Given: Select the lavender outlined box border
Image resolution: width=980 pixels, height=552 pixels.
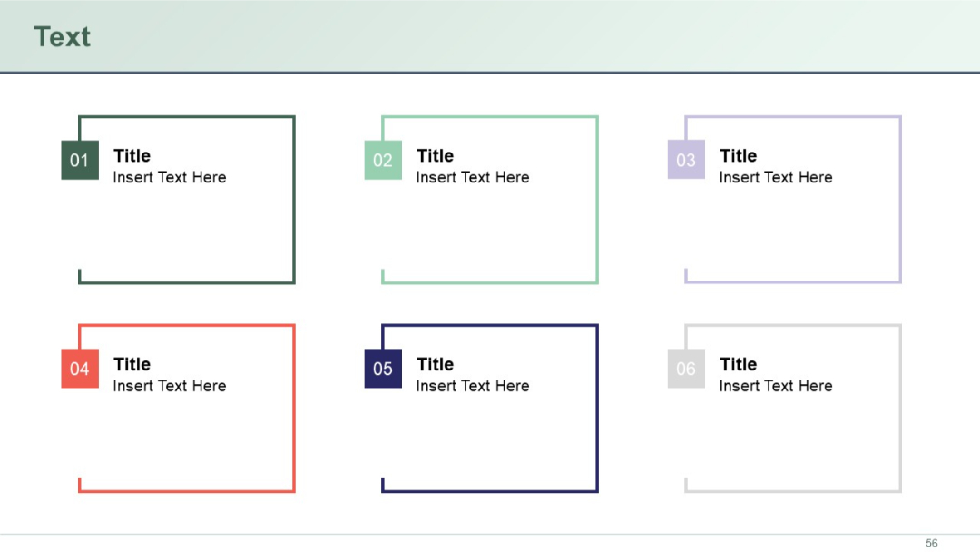Looking at the screenshot, I should click(792, 115).
